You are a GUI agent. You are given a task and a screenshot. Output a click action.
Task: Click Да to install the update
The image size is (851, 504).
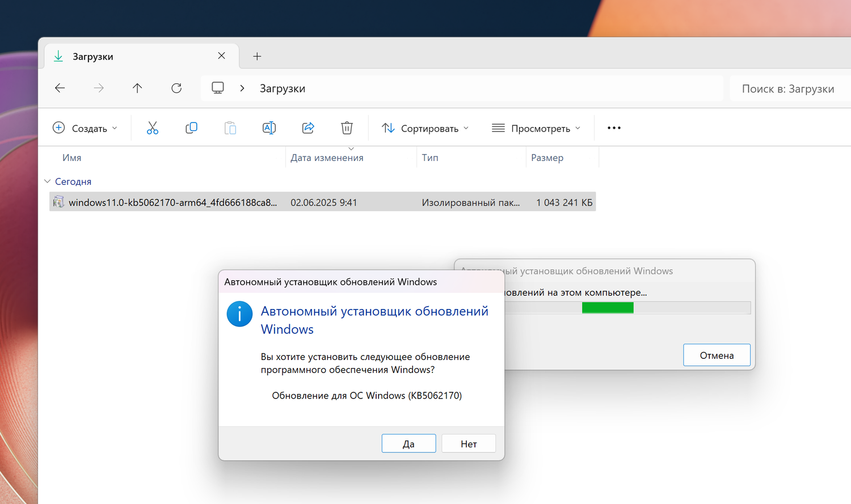point(408,444)
